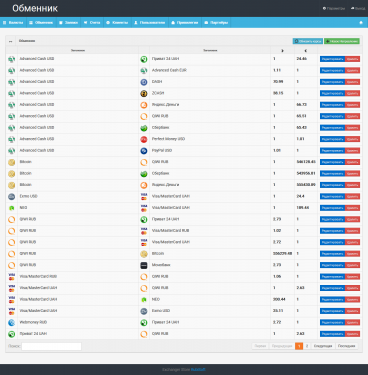Go to the Партнёры section
This screenshot has height=375, width=368.
(216, 23)
